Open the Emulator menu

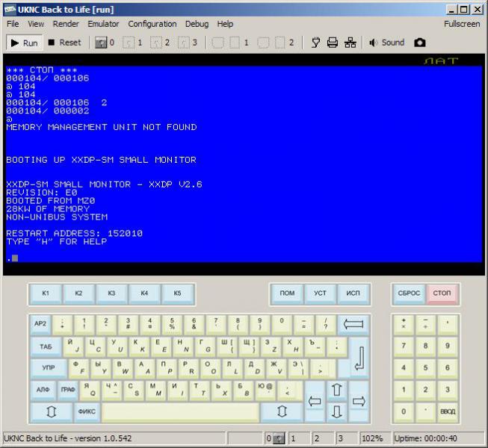(103, 24)
